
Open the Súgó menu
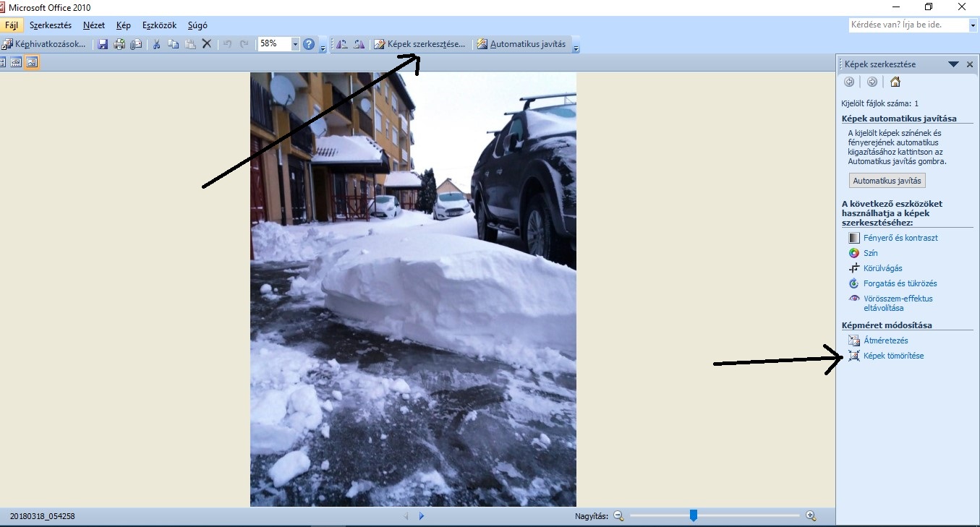[x=197, y=25]
